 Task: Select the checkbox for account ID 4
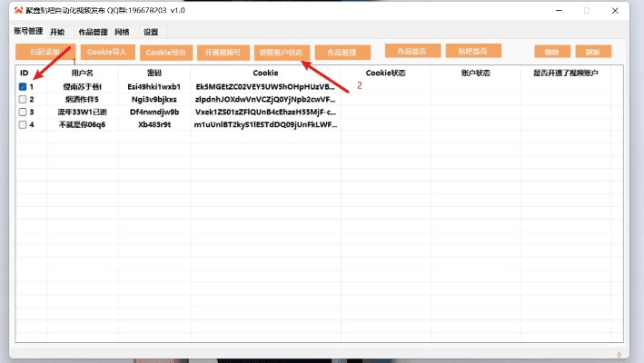[23, 125]
